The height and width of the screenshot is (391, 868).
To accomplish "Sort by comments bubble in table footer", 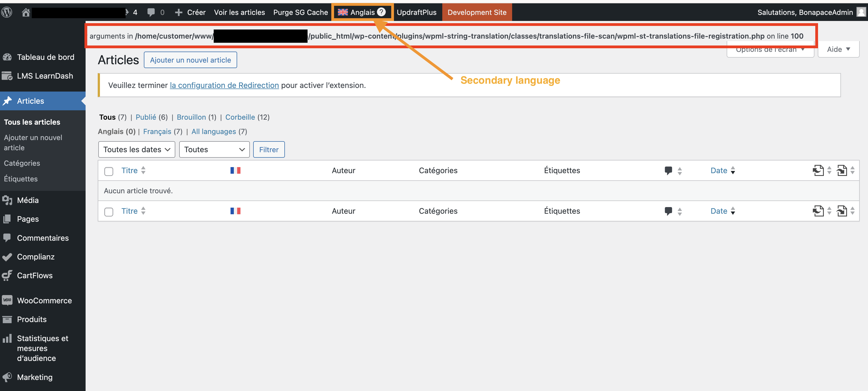I will pyautogui.click(x=668, y=211).
